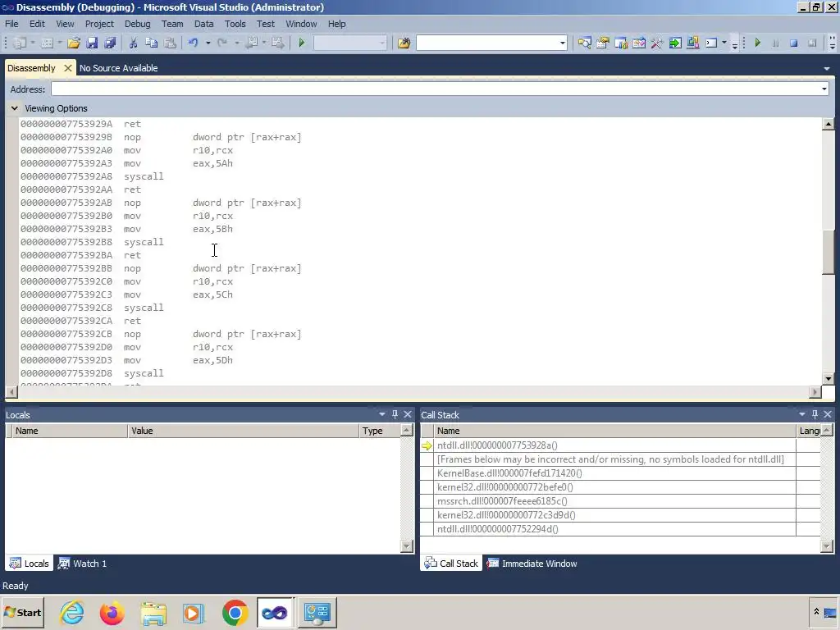The image size is (840, 630).
Task: Open the Properties Window icon
Action: point(603,43)
